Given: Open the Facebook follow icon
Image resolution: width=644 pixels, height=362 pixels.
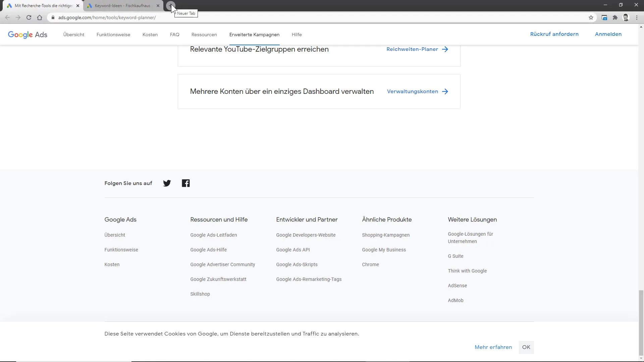Looking at the screenshot, I should pyautogui.click(x=186, y=183).
